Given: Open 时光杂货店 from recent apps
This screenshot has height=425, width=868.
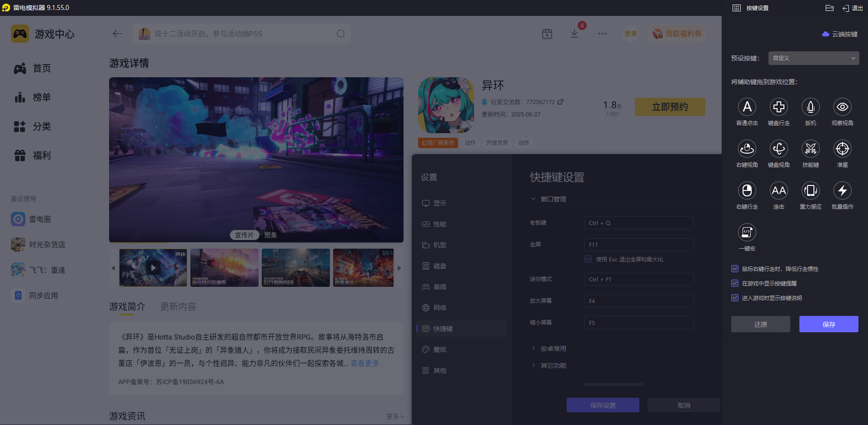Looking at the screenshot, I should point(38,245).
